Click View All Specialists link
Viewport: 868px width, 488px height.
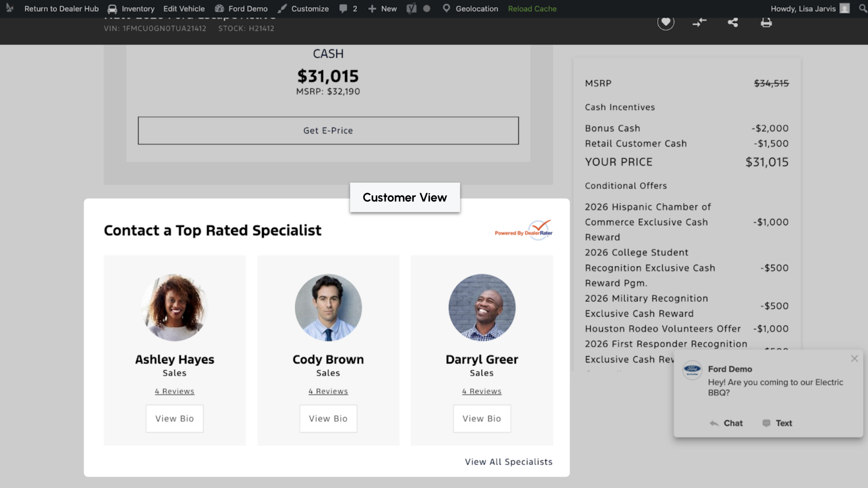[x=509, y=462]
